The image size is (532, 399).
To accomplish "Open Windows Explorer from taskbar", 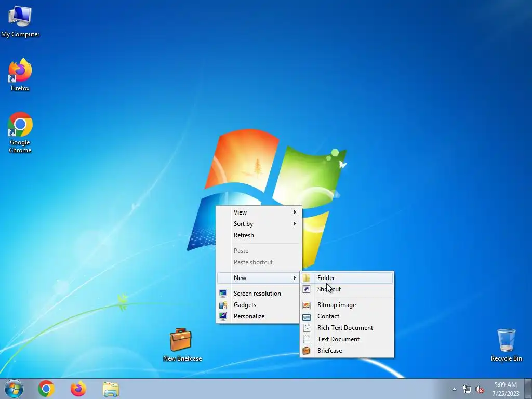I will tap(111, 389).
